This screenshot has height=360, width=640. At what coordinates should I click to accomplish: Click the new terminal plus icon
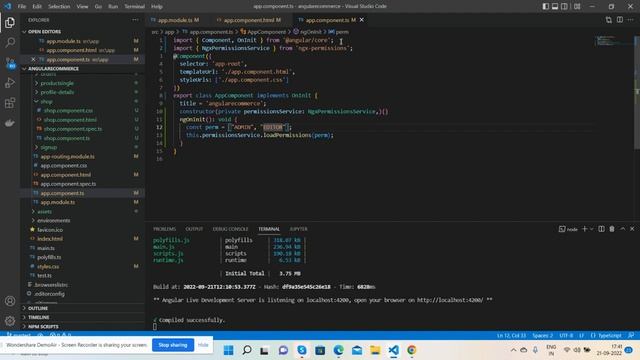click(x=584, y=229)
